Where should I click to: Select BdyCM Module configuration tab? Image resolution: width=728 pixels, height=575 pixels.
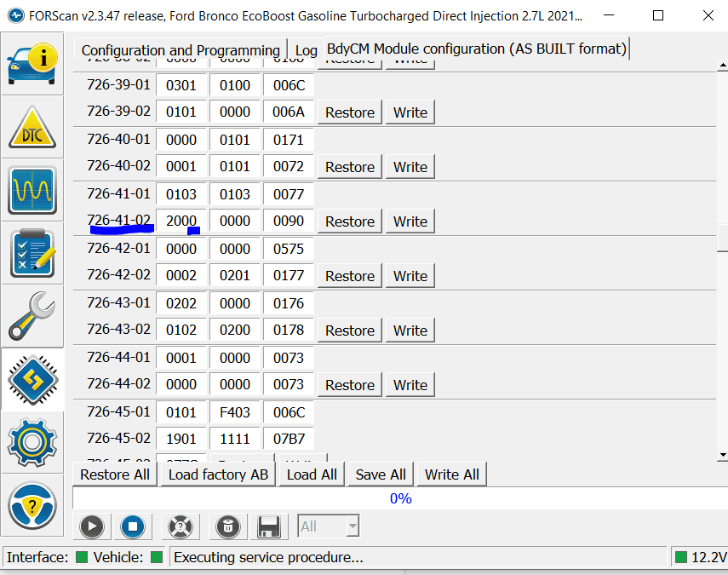pos(476,49)
